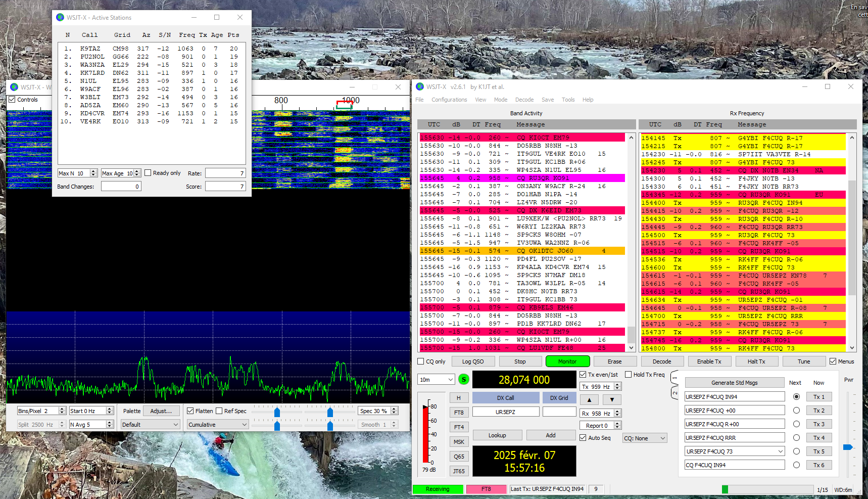Select the H hound mode button
868x499 pixels.
[459, 398]
